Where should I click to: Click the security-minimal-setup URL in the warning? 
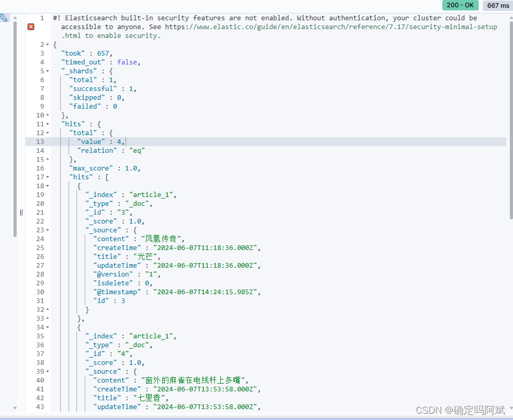click(331, 27)
